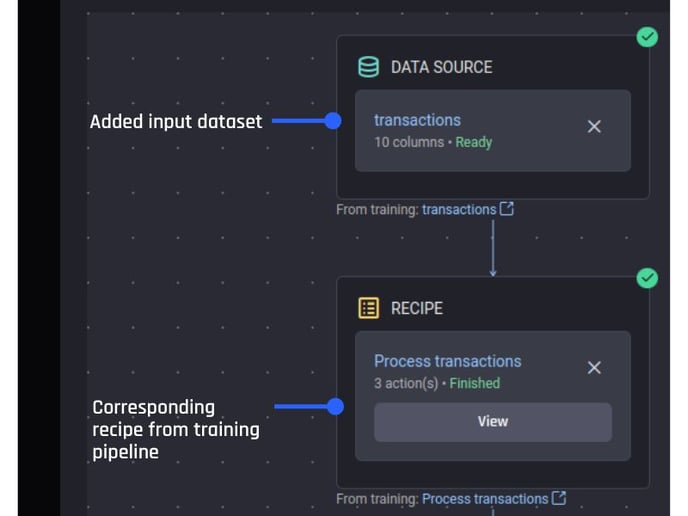The width and height of the screenshot is (688, 516).
Task: Remove the transactions dataset with its X
Action: click(x=594, y=127)
